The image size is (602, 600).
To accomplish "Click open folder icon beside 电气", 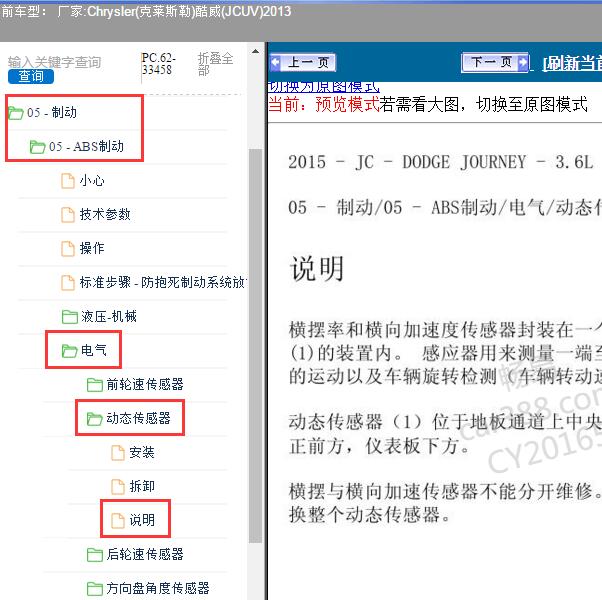I will pos(69,350).
